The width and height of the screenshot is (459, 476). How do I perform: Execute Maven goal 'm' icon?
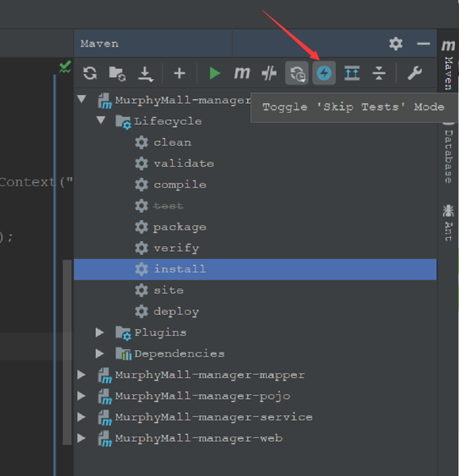tap(242, 73)
